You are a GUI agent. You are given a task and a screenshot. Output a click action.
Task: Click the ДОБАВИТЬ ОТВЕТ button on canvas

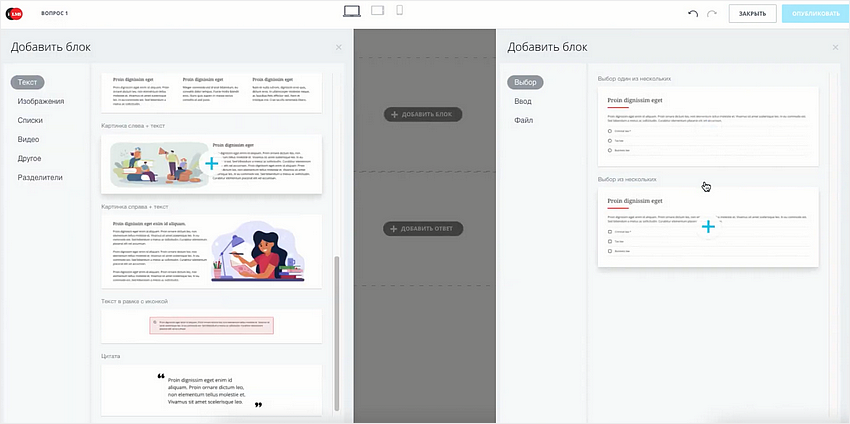tap(423, 229)
